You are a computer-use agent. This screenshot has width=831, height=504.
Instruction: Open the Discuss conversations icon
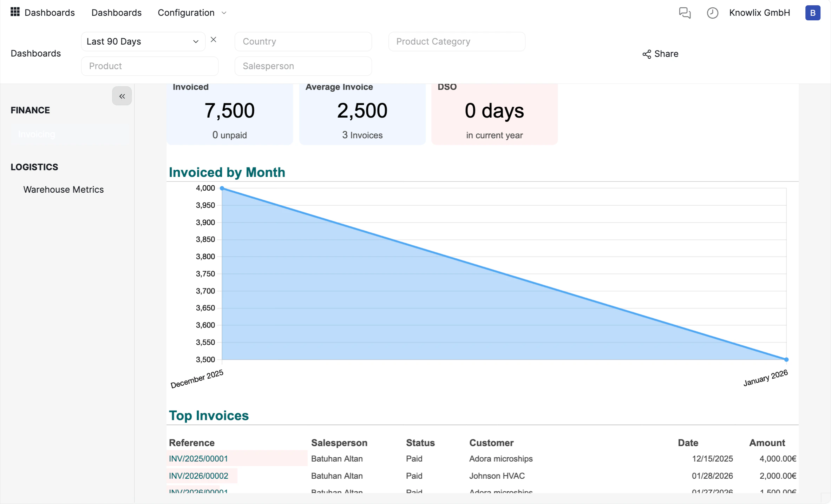(x=685, y=13)
